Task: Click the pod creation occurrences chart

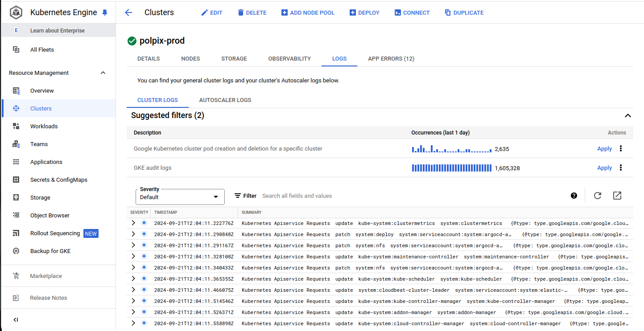Action: coord(451,149)
